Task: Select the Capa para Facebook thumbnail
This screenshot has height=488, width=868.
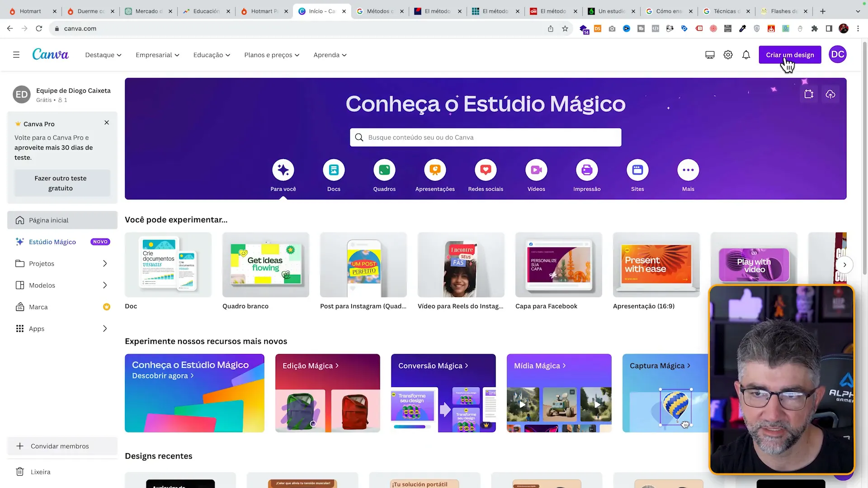Action: [559, 265]
